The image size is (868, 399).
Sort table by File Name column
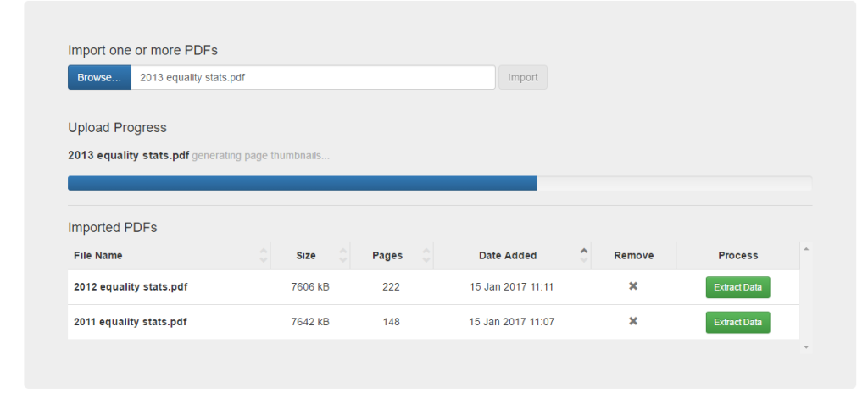(x=98, y=255)
